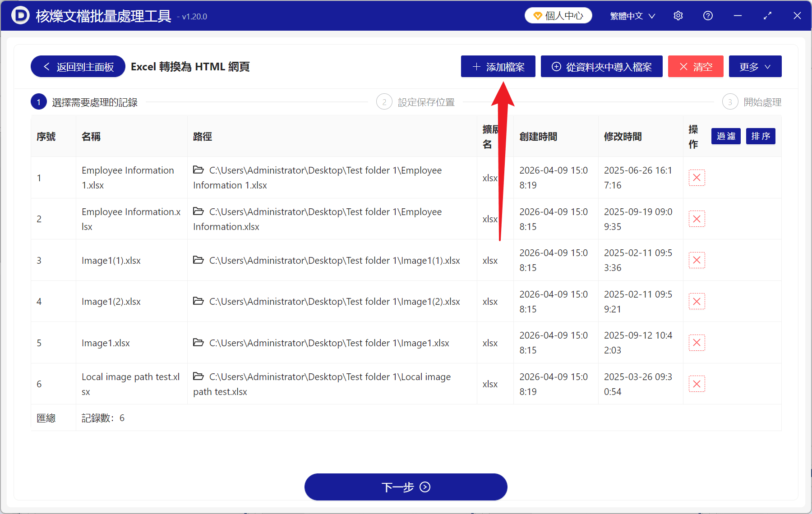Open the settings gear icon

click(x=678, y=15)
